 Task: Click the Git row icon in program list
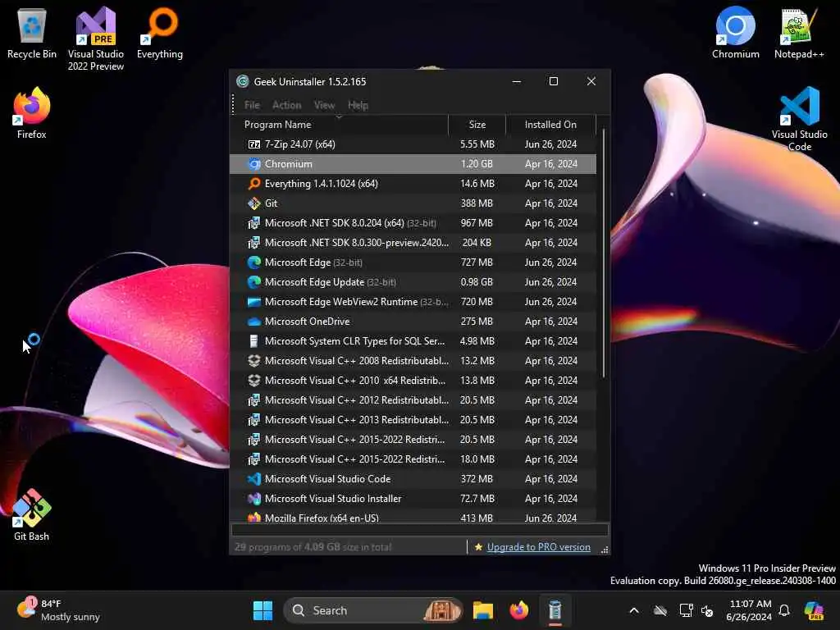tap(254, 203)
